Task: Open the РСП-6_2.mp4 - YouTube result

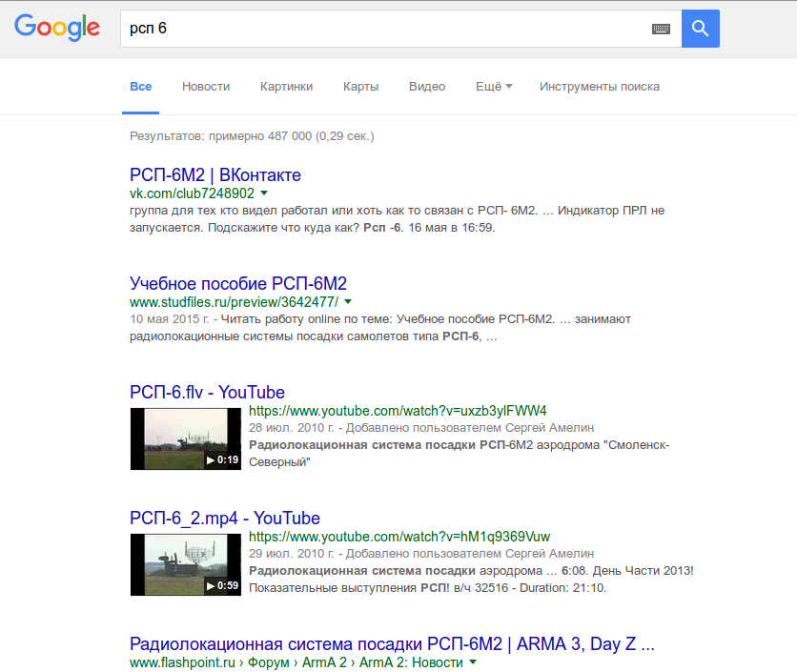Action: pos(225,518)
